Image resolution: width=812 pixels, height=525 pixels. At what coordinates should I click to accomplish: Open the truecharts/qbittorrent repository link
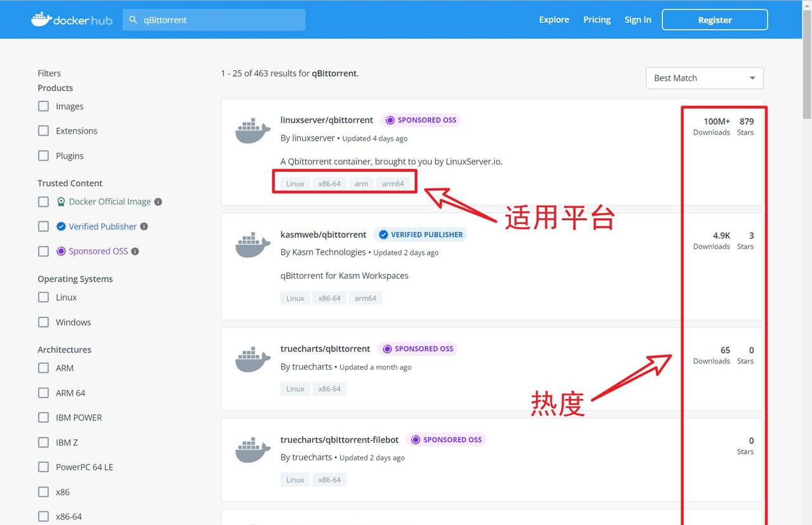coord(325,349)
